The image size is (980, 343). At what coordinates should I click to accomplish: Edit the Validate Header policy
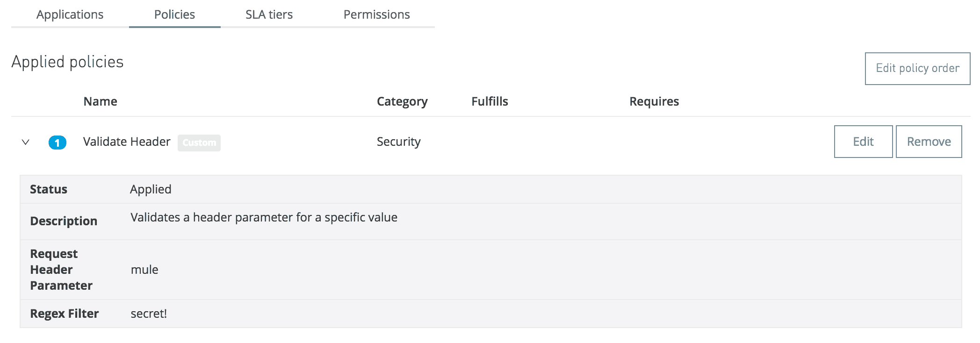pyautogui.click(x=864, y=142)
